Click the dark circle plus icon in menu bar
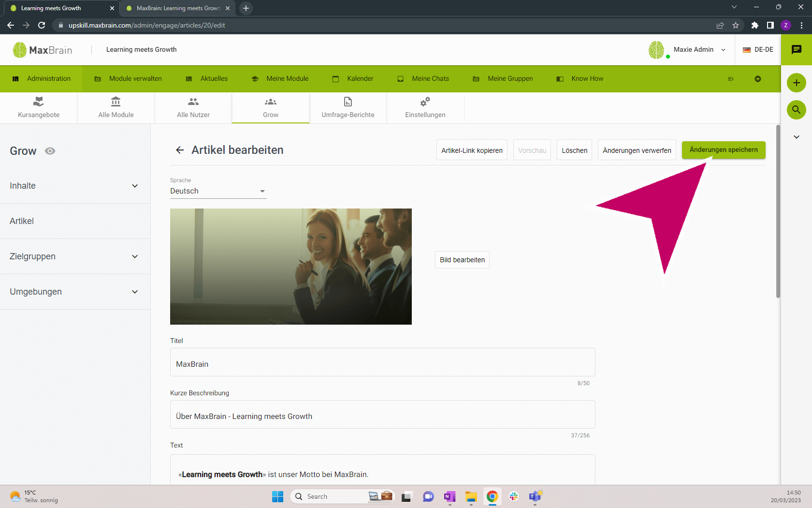Viewport: 812px width, 508px height. click(758, 79)
